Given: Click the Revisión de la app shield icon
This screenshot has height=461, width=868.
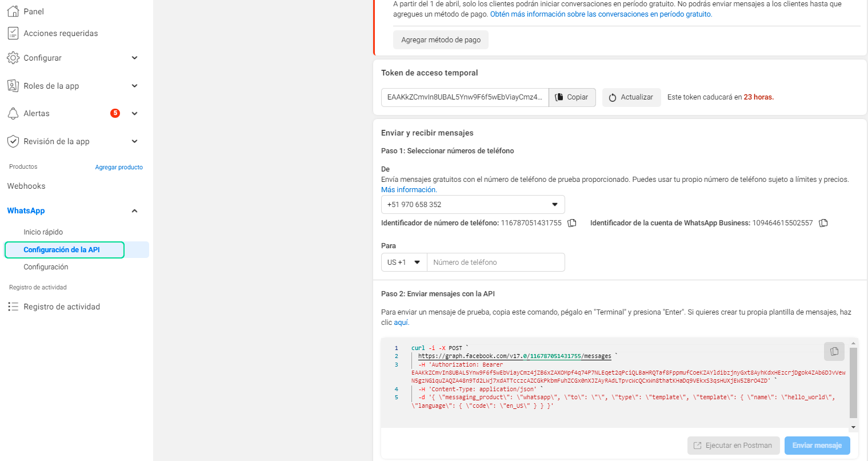Looking at the screenshot, I should tap(13, 141).
